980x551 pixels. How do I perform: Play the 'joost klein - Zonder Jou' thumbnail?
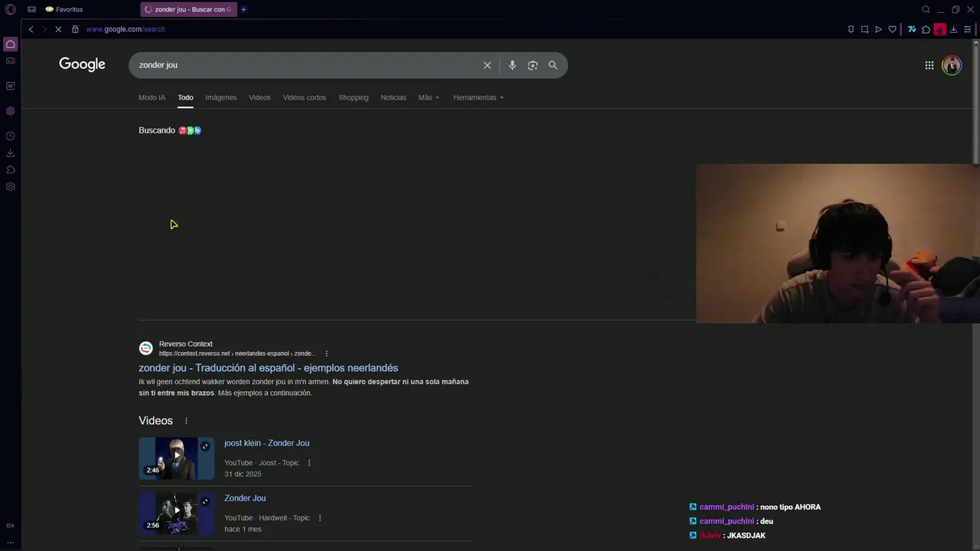click(176, 458)
